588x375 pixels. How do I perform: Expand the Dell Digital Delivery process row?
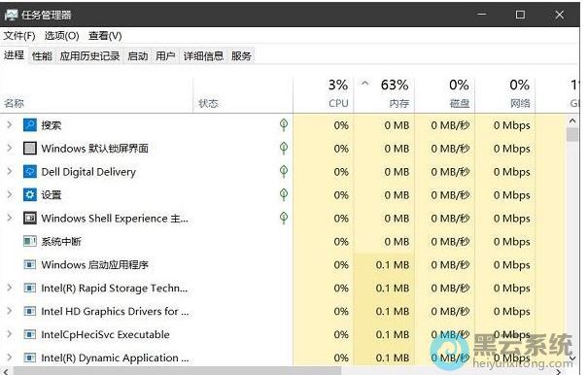(10, 171)
